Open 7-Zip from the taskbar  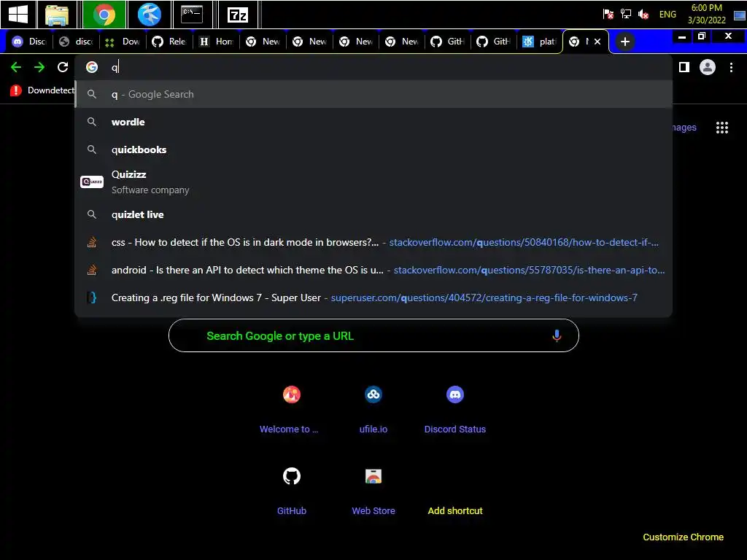[238, 15]
